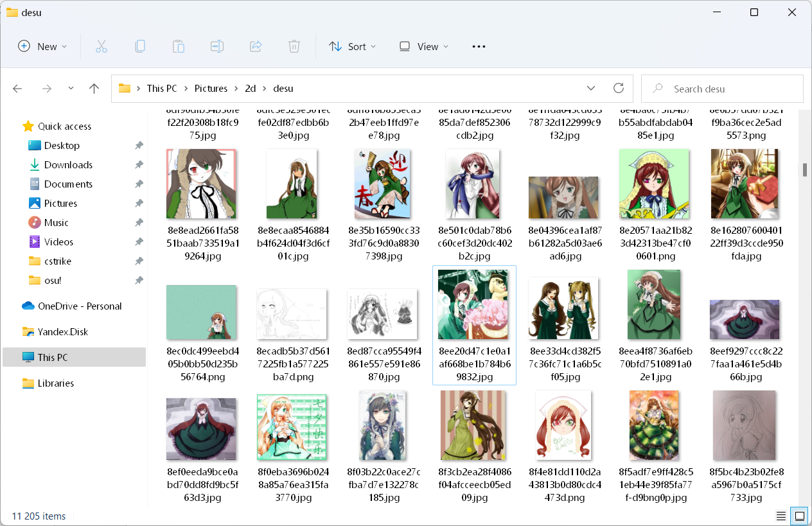Click the Paste clipboard icon

click(179, 46)
